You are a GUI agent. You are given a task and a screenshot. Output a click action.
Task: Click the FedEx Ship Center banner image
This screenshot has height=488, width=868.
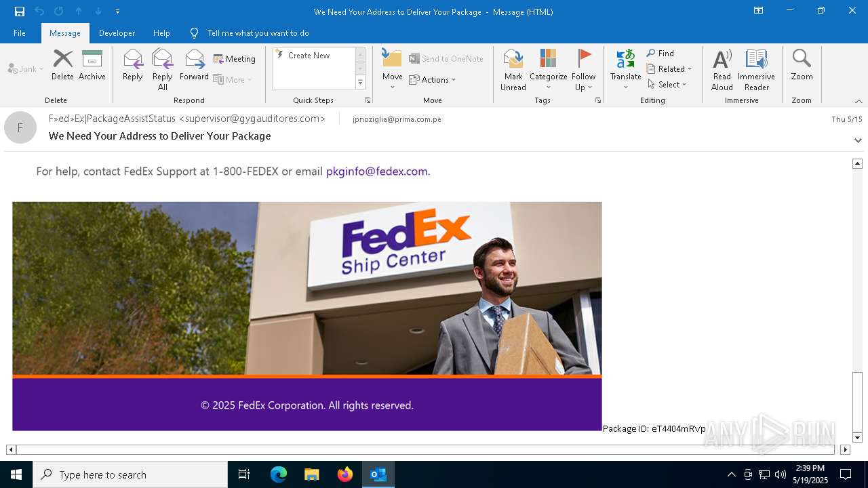[307, 288]
